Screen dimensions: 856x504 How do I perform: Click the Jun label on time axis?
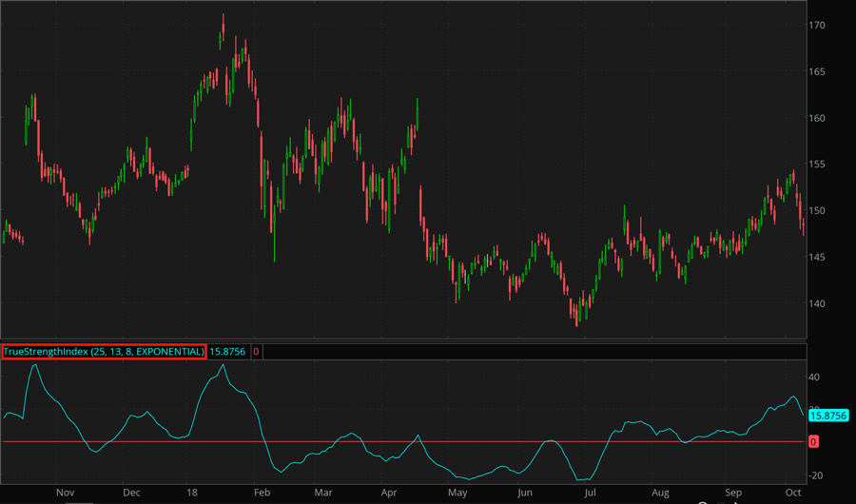coord(524,494)
